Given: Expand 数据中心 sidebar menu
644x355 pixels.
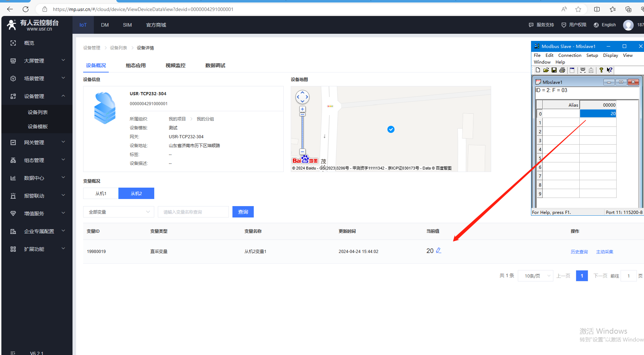Looking at the screenshot, I should pos(37,178).
